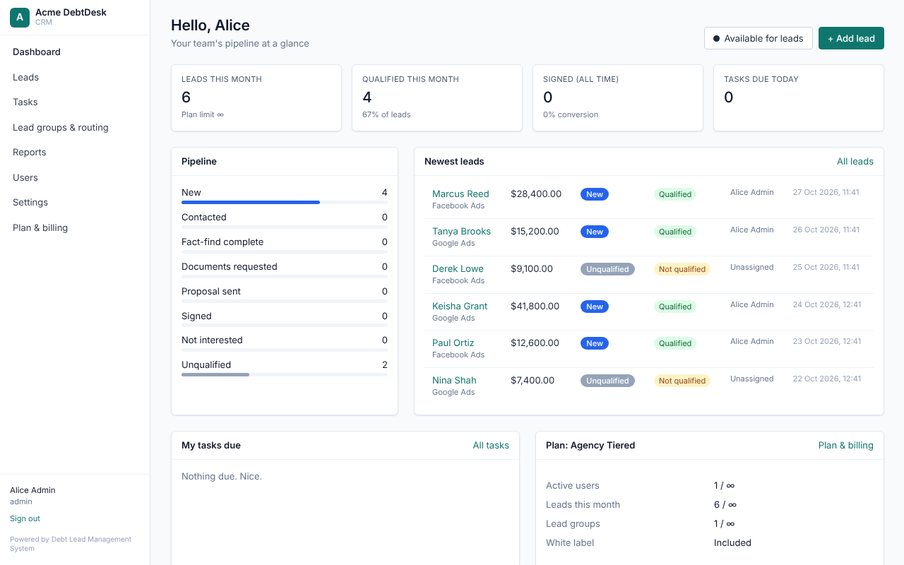Image resolution: width=904 pixels, height=565 pixels.
Task: Open the All tasks link
Action: point(491,445)
